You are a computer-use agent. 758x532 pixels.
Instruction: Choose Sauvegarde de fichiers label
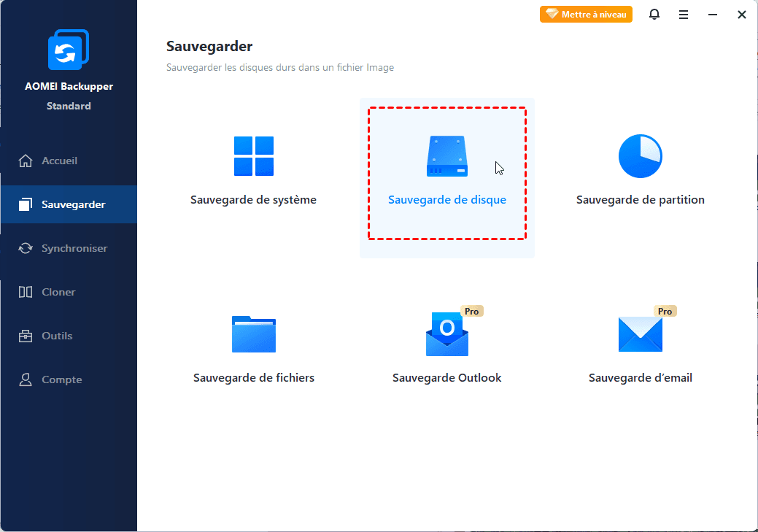[x=254, y=378]
